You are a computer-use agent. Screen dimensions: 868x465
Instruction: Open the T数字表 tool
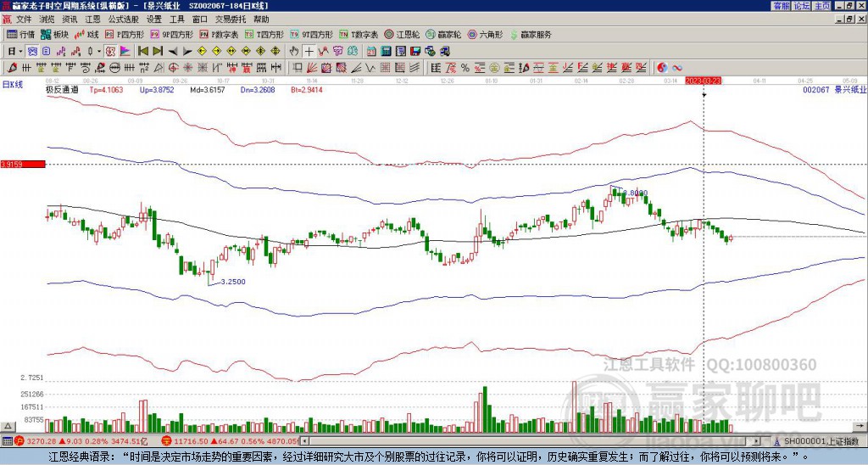tap(359, 34)
